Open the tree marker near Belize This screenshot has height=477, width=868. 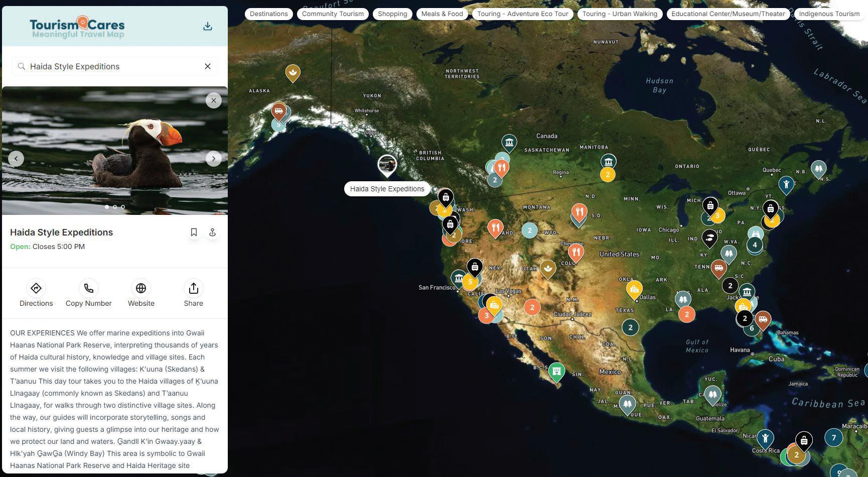coord(712,395)
